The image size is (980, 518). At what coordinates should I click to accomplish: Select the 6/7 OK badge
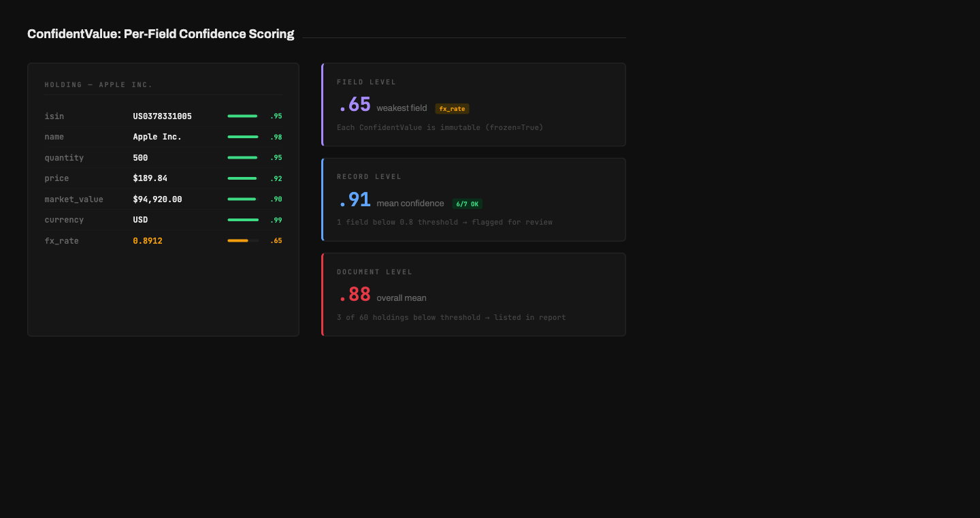pos(468,203)
